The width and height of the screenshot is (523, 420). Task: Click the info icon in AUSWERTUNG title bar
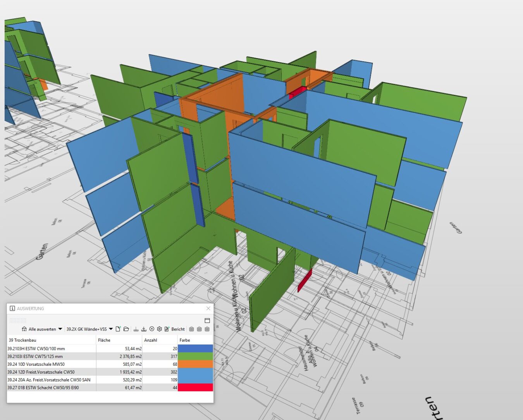pyautogui.click(x=12, y=309)
